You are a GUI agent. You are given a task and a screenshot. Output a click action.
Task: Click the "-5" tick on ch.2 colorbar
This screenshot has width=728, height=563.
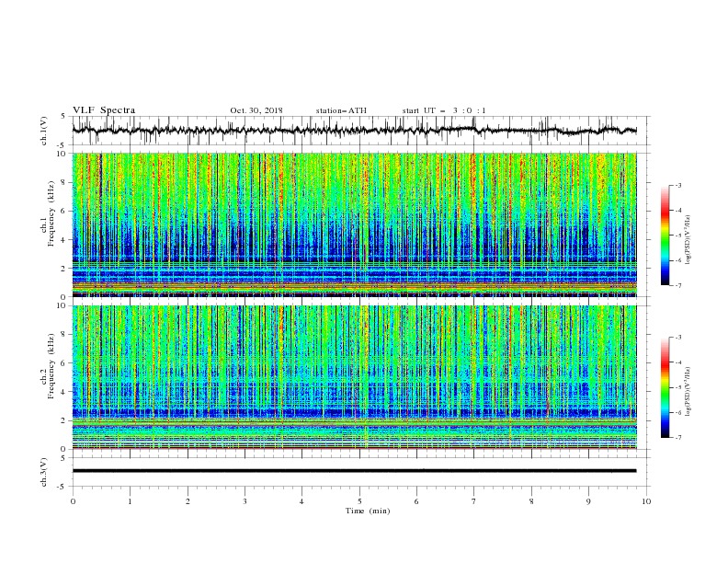[x=677, y=387]
